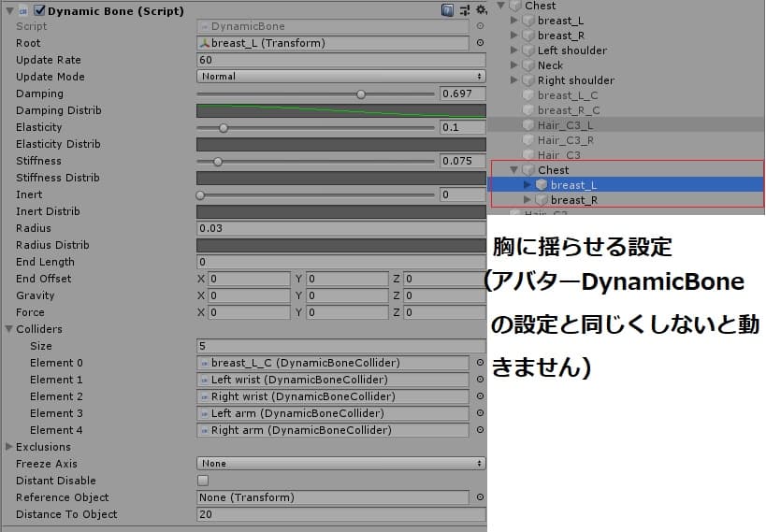Click the Gravity Y input field

pyautogui.click(x=347, y=295)
